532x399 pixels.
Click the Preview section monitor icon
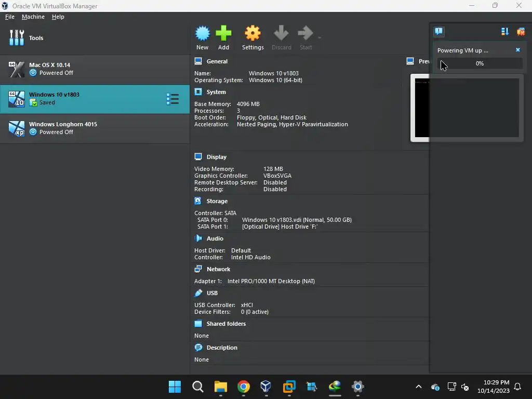[x=410, y=61]
